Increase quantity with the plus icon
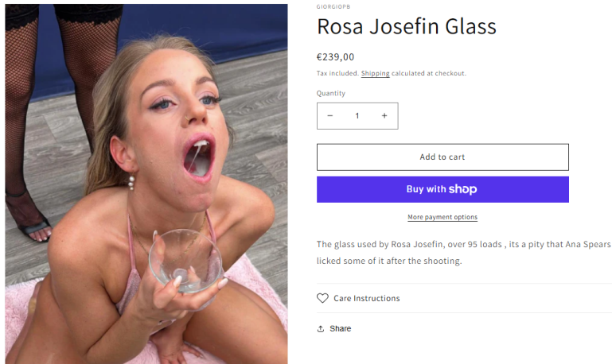 [x=384, y=116]
